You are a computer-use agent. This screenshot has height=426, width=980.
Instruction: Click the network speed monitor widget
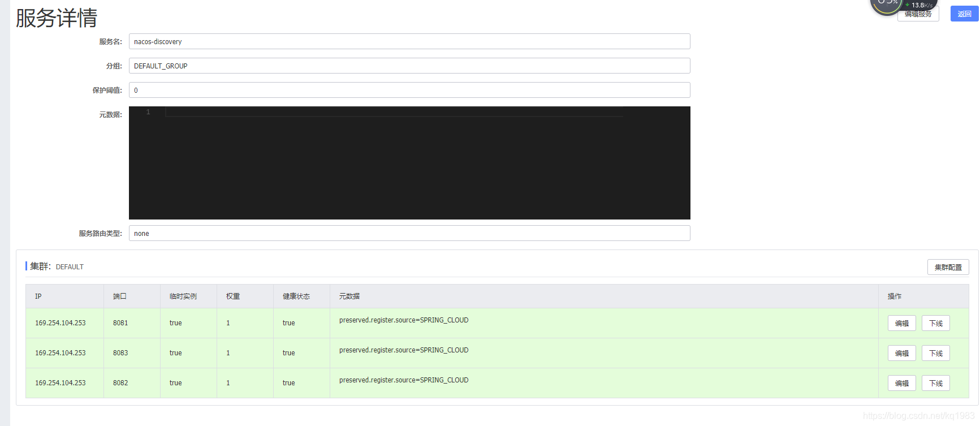click(x=903, y=5)
